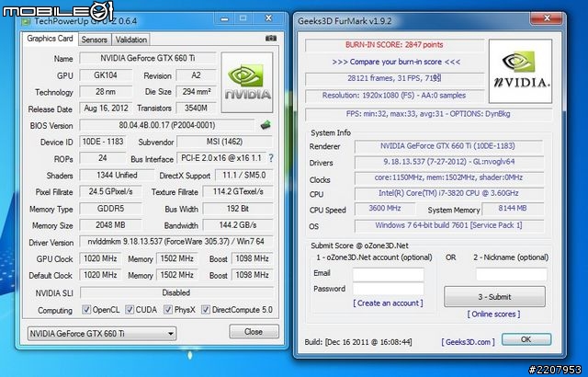Open the Create an account link

[388, 303]
